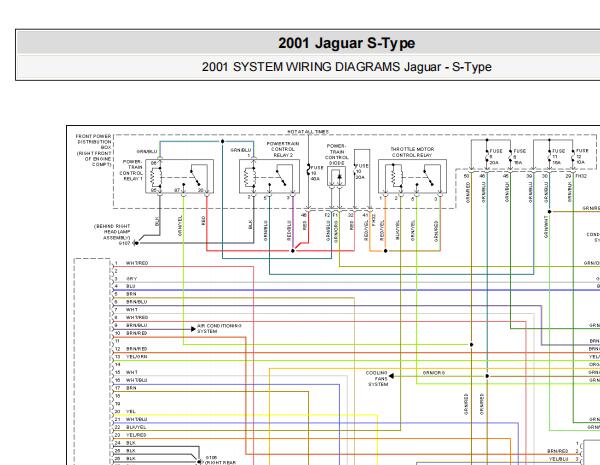Select connector pin 16 "WHT/BLU" label
Screen dimensions: 600x465
pyautogui.click(x=136, y=380)
